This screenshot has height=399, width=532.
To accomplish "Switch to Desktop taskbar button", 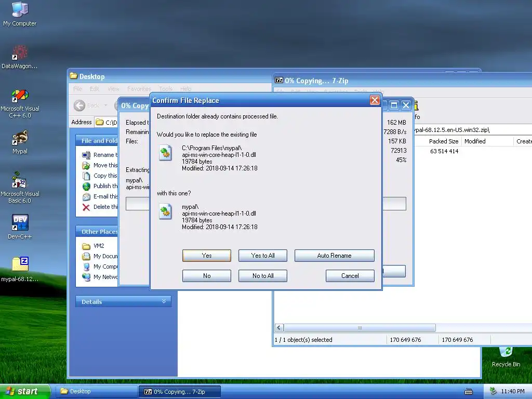I will click(x=96, y=392).
